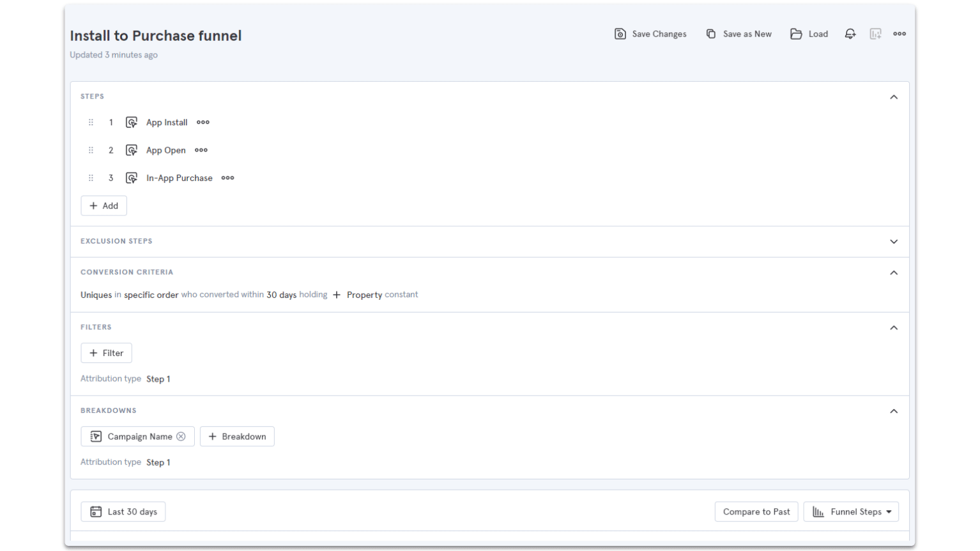Click the Save Changes button

[650, 34]
